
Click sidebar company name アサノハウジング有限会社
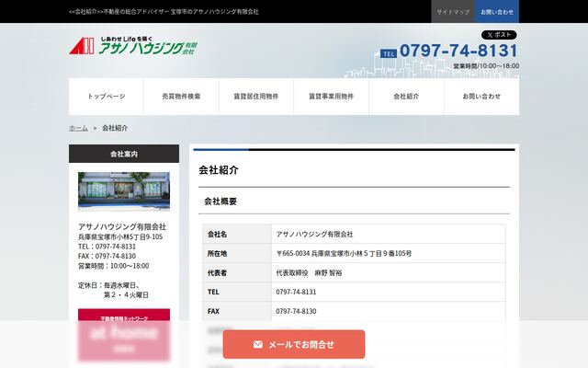click(x=122, y=226)
